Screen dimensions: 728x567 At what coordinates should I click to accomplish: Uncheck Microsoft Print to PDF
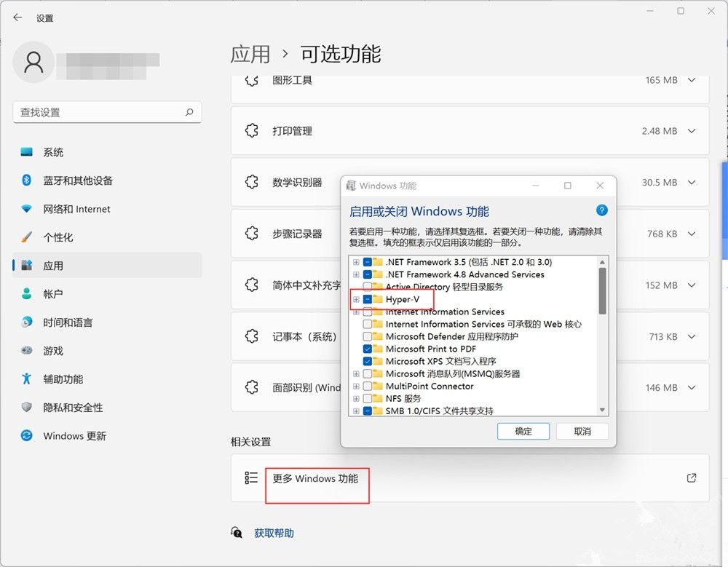(367, 349)
